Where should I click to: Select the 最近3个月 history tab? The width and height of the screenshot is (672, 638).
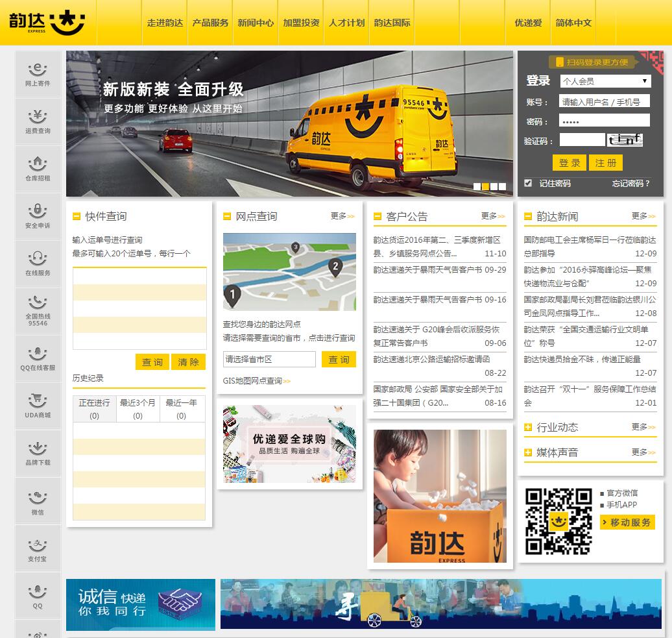(x=138, y=409)
